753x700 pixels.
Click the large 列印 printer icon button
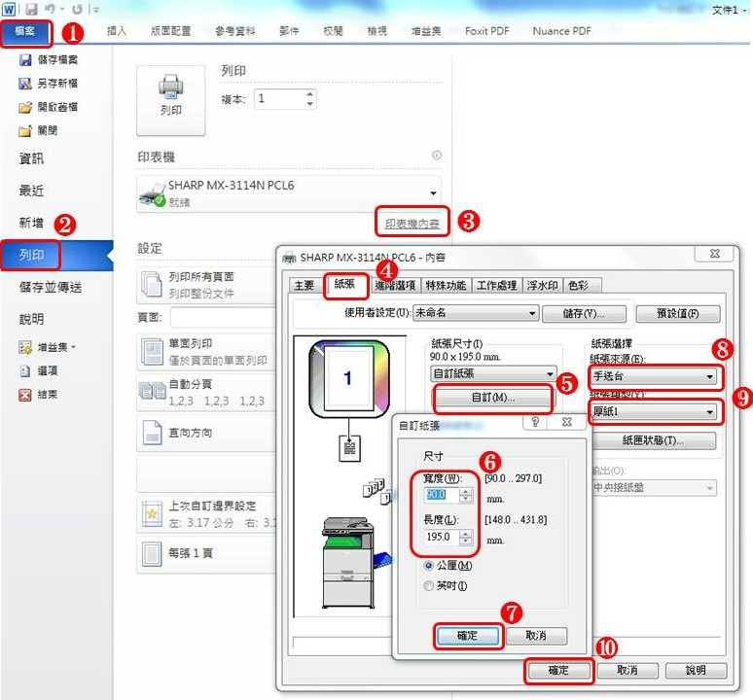[170, 97]
